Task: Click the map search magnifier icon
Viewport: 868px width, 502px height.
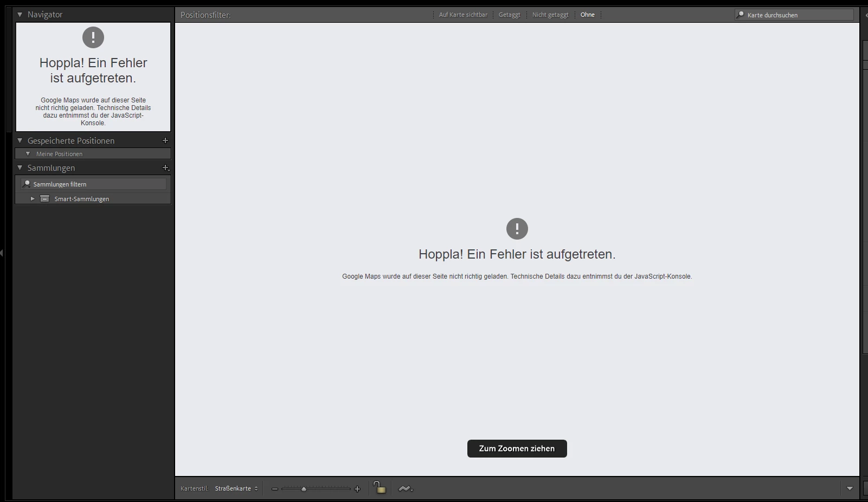Action: pos(740,15)
